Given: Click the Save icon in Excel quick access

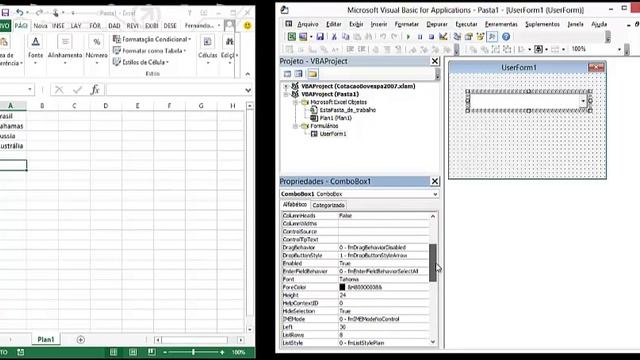Looking at the screenshot, I should coord(5,13).
